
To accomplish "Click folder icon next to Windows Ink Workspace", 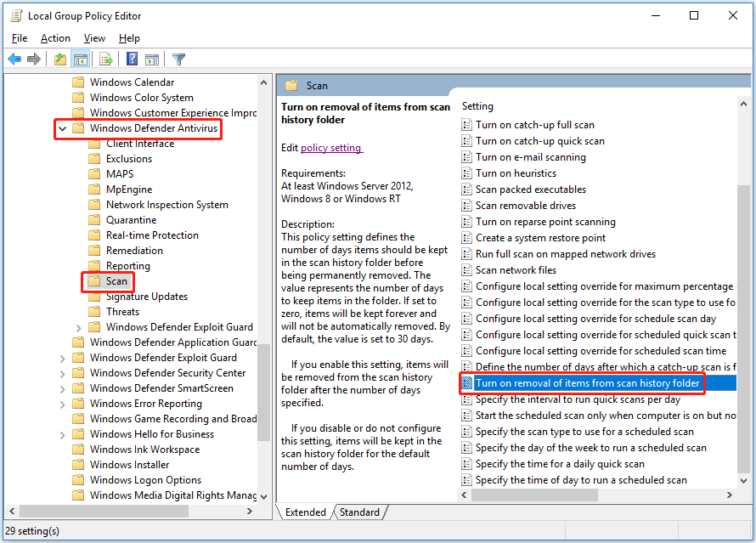I will [x=78, y=450].
